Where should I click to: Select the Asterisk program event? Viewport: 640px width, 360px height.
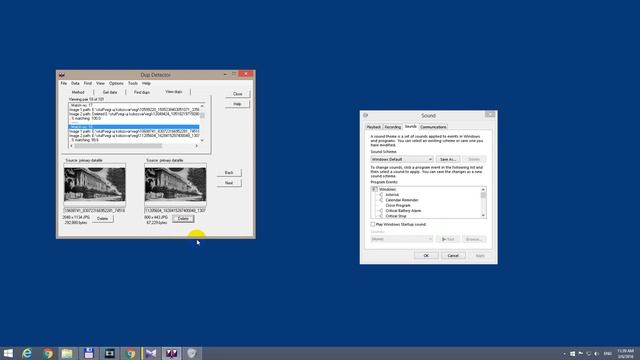pyautogui.click(x=392, y=195)
